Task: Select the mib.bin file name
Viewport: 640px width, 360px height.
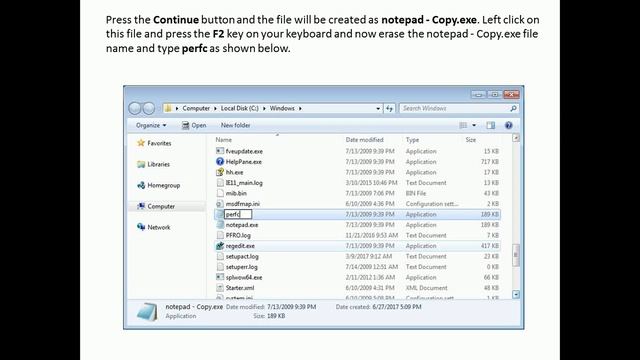Action: 236,193
